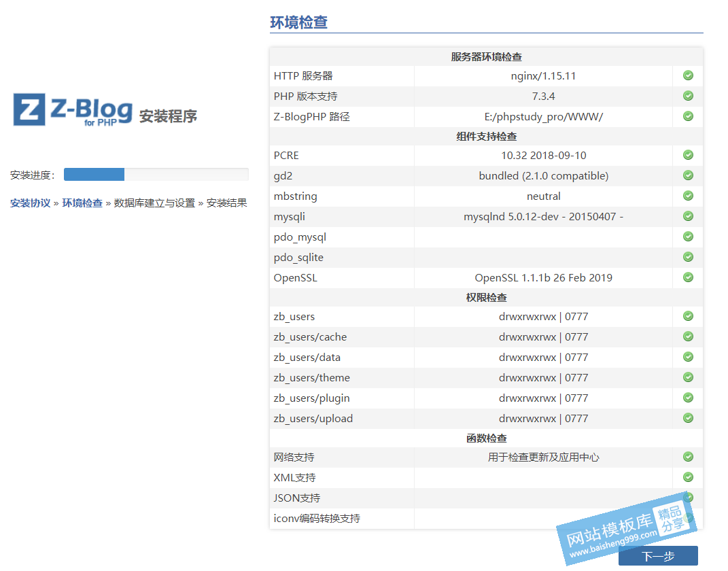Click the PHP 版本支持 label

pyautogui.click(x=305, y=96)
